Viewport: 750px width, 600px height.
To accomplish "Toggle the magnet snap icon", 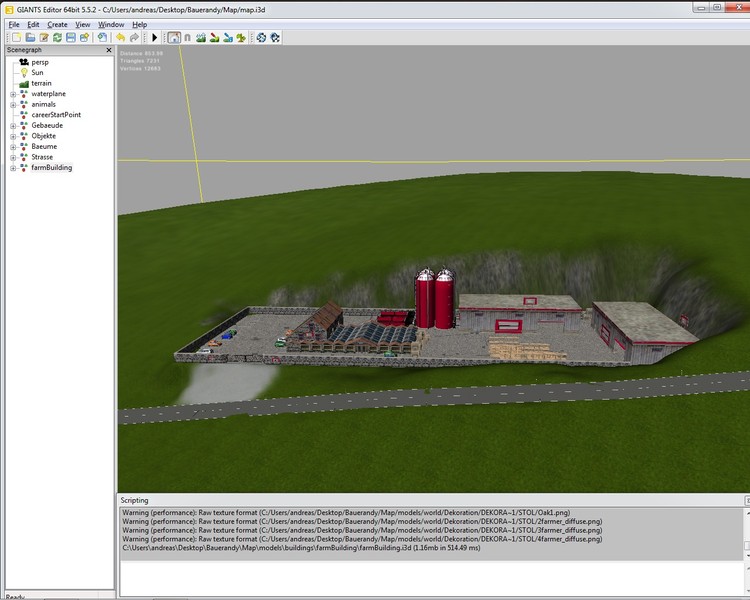I will point(188,37).
